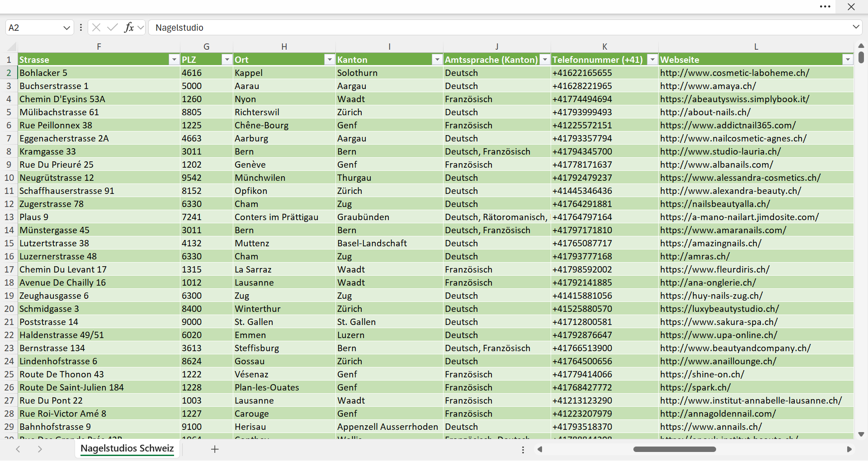This screenshot has height=461, width=868.
Task: Open the Webseite column filter dropdown
Action: click(848, 60)
